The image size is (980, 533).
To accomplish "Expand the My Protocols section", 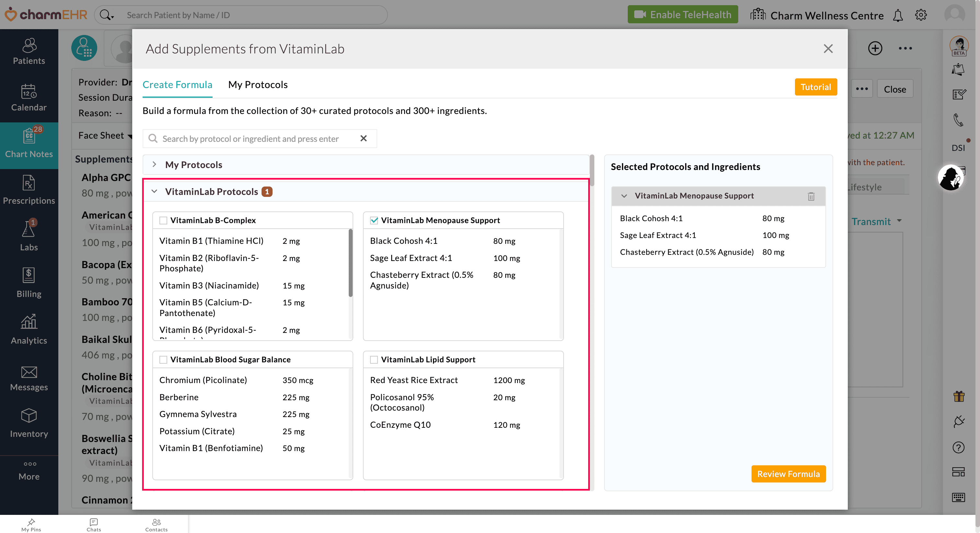I will pyautogui.click(x=155, y=164).
